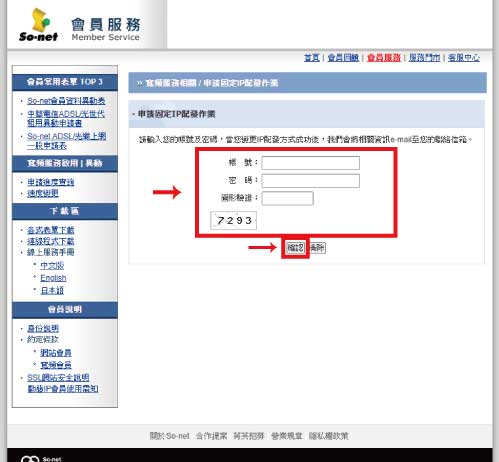Click 營業規章 in the footer
The image size is (499, 462).
[x=287, y=436]
